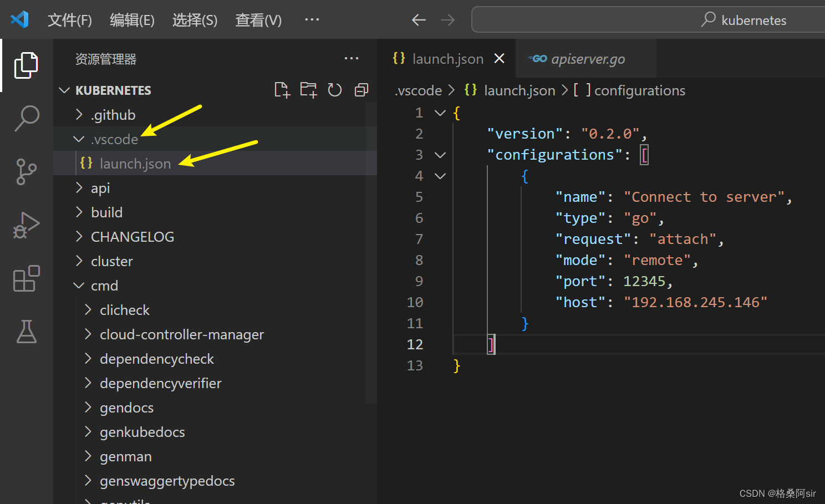Open the Extensions view icon

[x=26, y=278]
